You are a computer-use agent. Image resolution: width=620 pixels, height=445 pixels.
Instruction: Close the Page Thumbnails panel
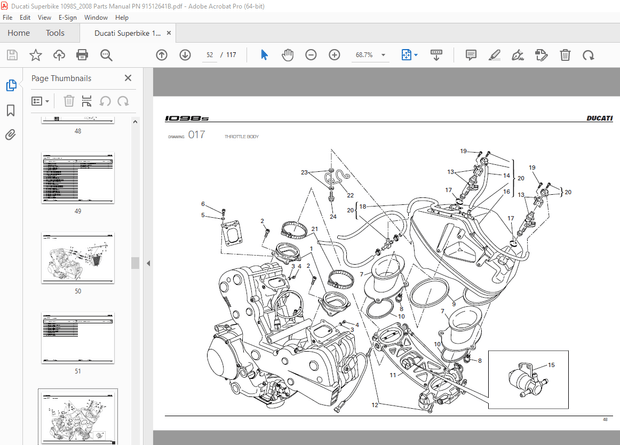point(128,78)
